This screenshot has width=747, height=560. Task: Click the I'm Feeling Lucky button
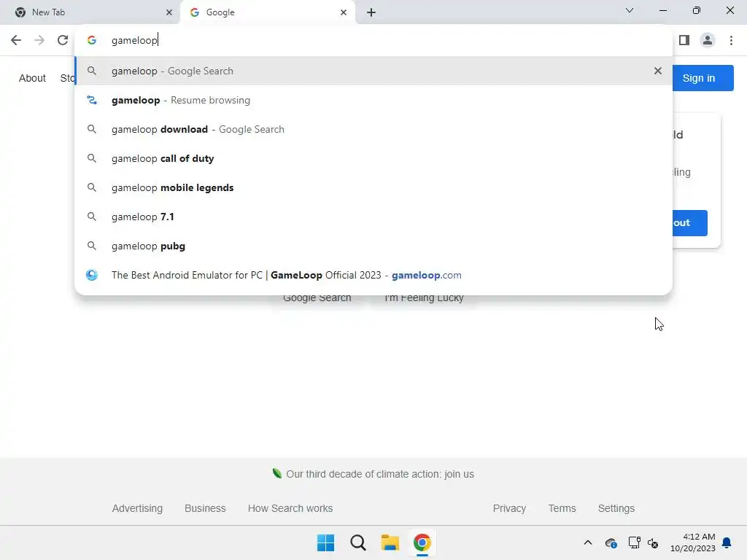pos(424,298)
